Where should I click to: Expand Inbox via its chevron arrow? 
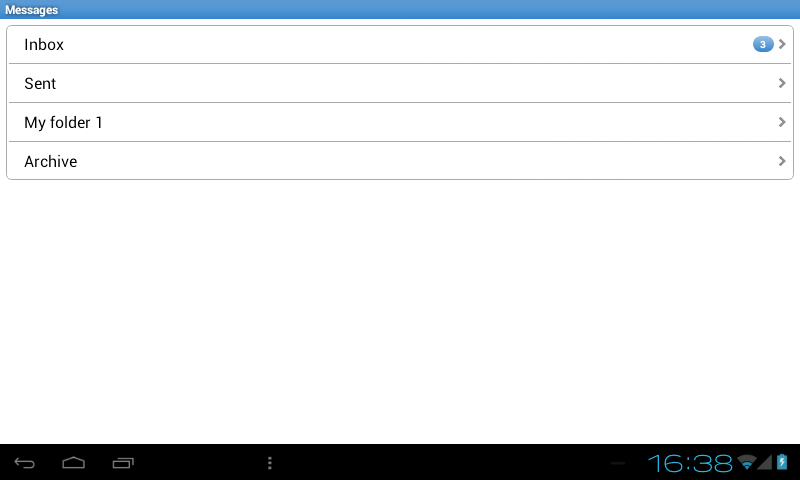pos(782,44)
